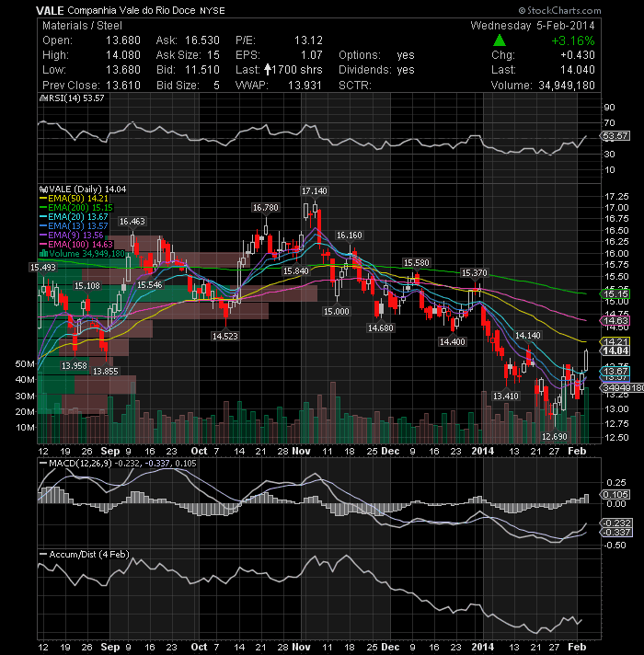The height and width of the screenshot is (655, 644).
Task: Click the 15.840 price label
Action: (296, 271)
